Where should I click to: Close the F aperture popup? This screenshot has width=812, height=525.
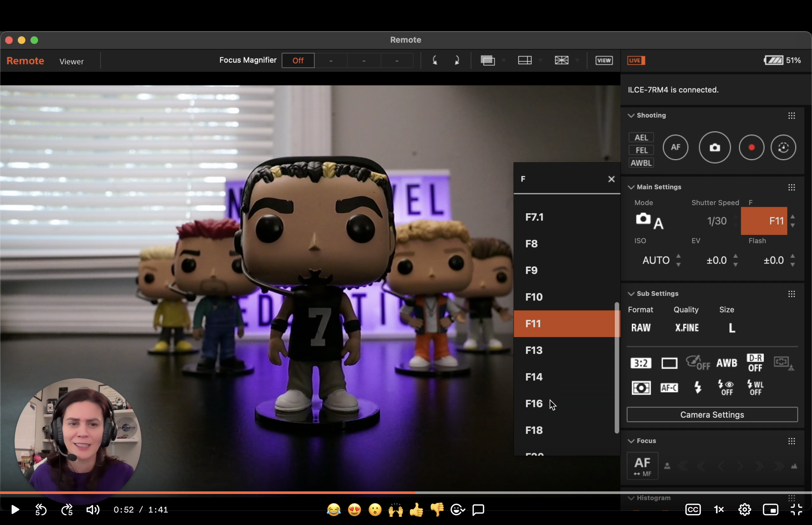(611, 179)
